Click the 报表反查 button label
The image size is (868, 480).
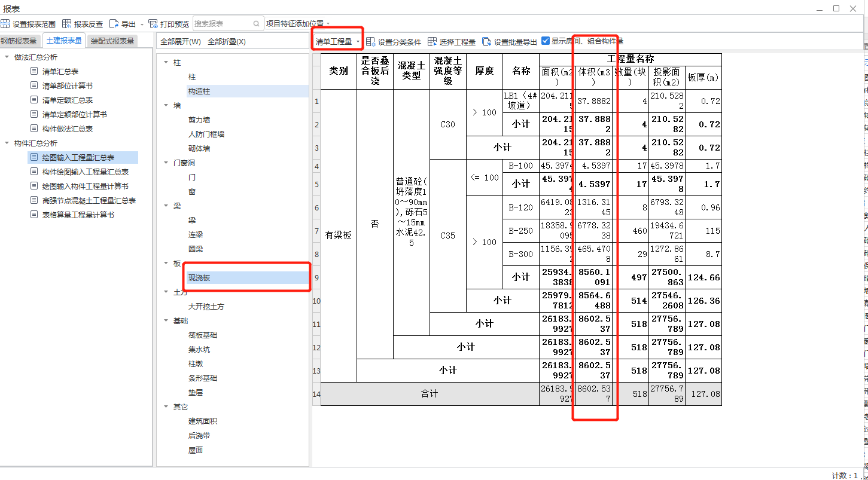coord(89,25)
